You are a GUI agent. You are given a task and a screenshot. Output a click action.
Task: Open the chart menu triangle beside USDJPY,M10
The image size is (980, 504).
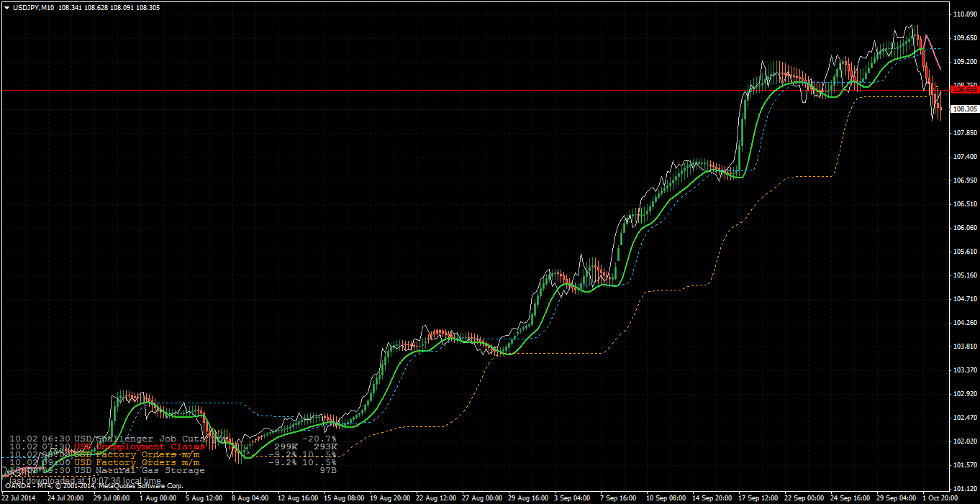(6, 7)
